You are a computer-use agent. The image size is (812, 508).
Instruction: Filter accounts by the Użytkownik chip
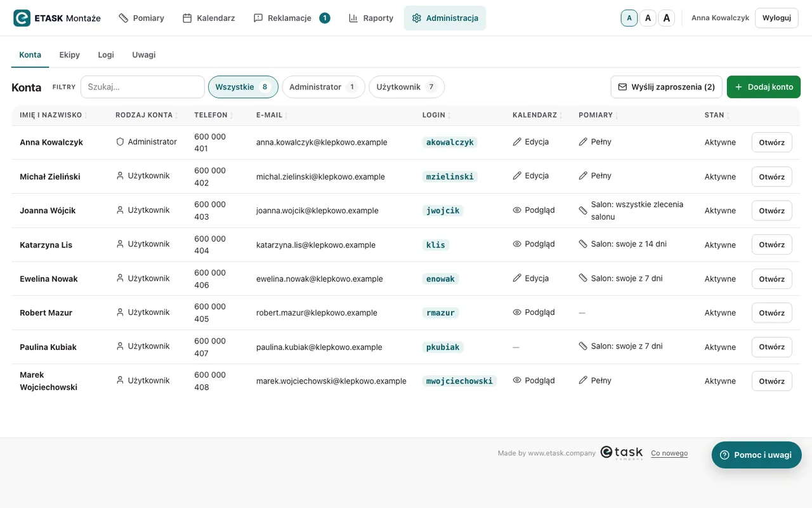coord(407,87)
